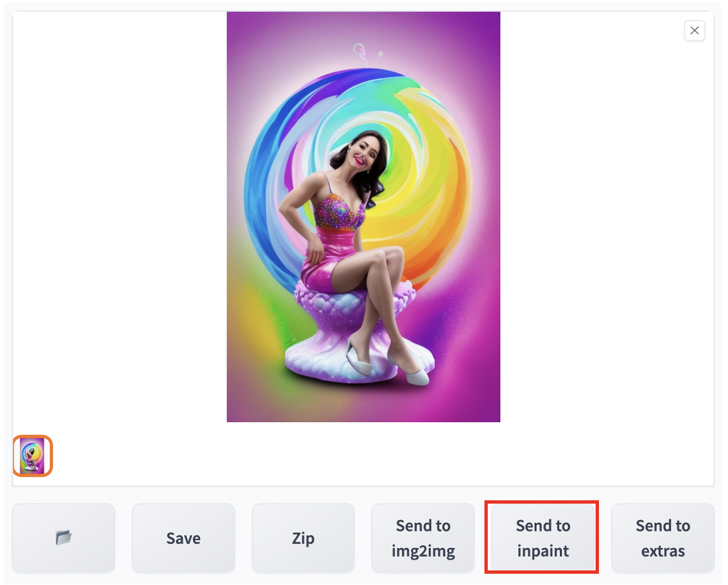Close the image preview with X
Image resolution: width=728 pixels, height=585 pixels.
point(694,30)
